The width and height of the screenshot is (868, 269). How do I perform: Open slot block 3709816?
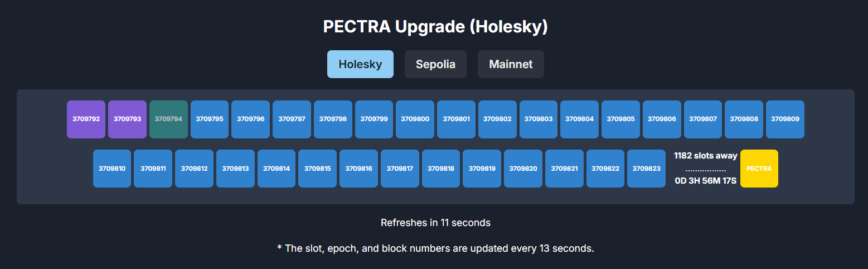coord(358,169)
